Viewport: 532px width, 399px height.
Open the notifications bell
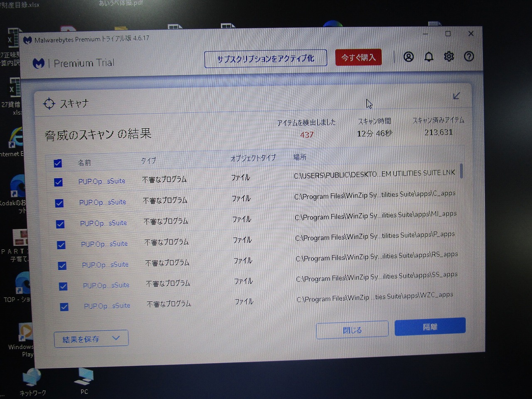(x=429, y=57)
